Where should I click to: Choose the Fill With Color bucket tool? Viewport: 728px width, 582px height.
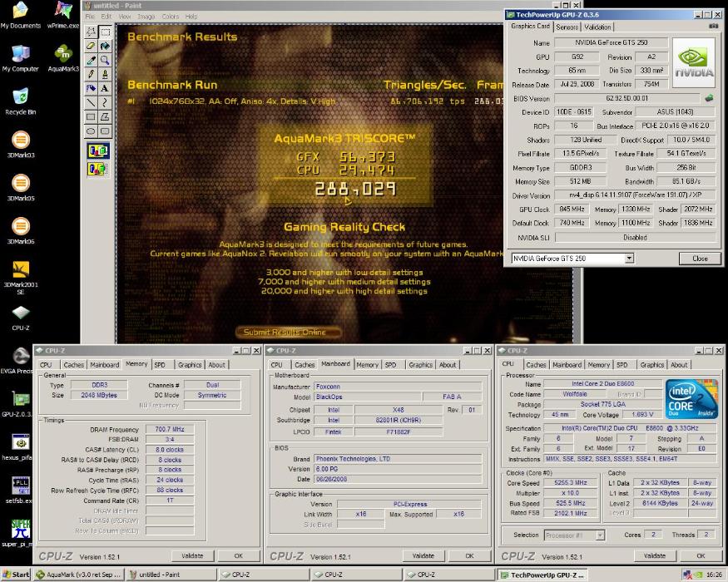coord(106,46)
